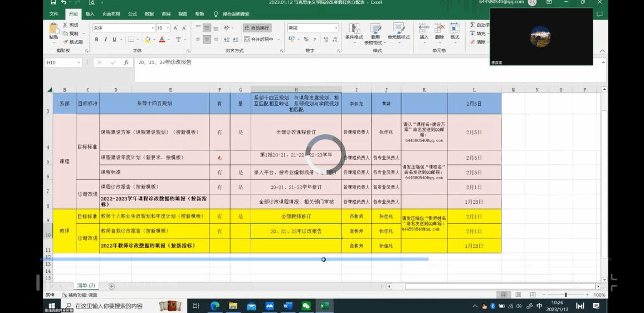Toggle bottom vertical alignment

(x=216, y=28)
